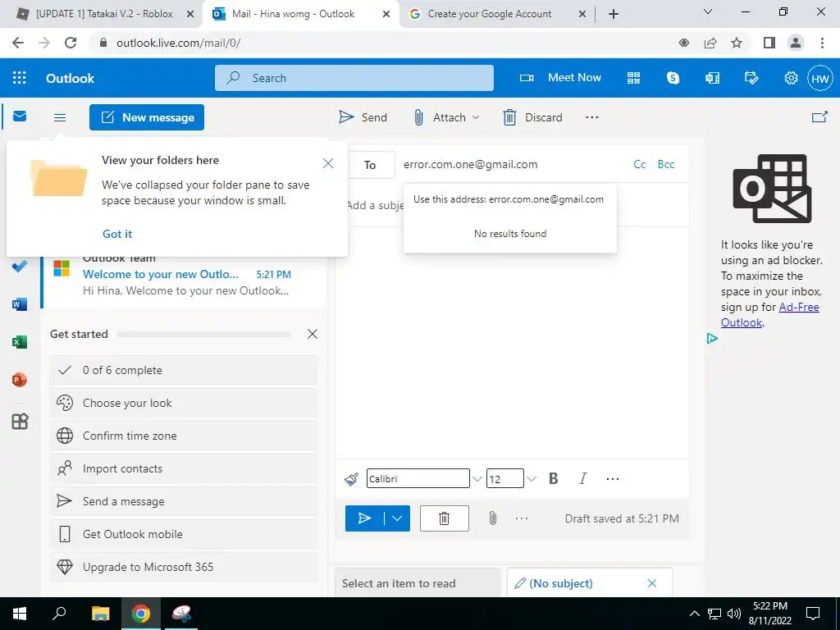Open the send options dropdown arrow
The width and height of the screenshot is (840, 630).
[x=397, y=518]
